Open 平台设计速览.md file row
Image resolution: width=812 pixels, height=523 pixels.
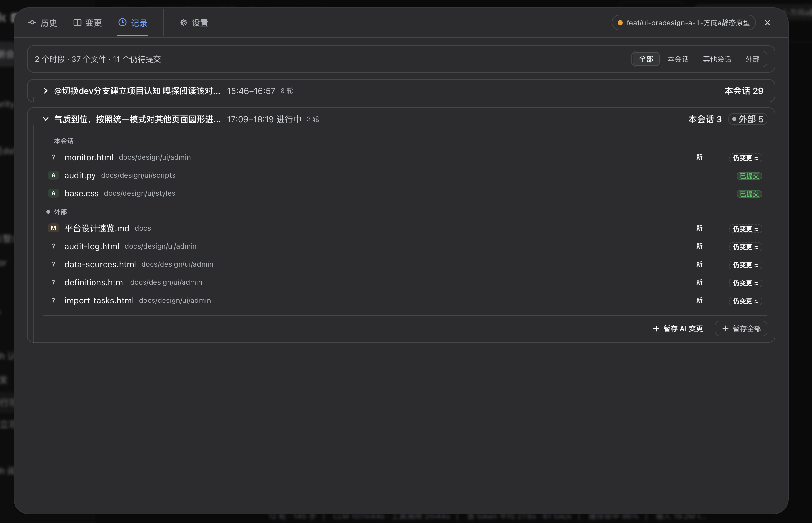(x=405, y=228)
